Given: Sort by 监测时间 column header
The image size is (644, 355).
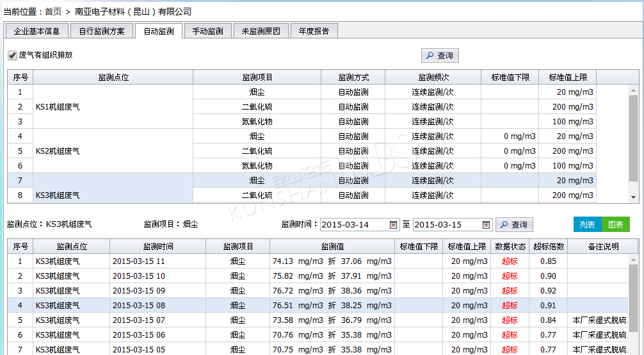Looking at the screenshot, I should point(157,247).
